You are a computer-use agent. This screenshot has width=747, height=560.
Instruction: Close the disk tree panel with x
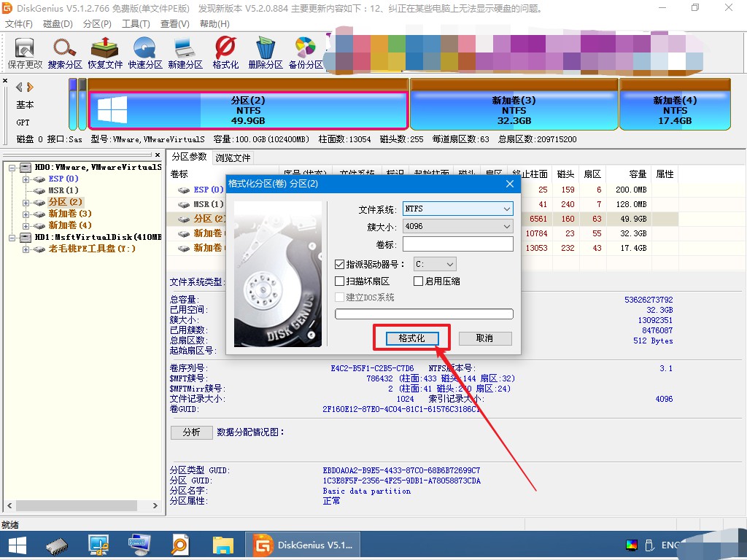[158, 155]
